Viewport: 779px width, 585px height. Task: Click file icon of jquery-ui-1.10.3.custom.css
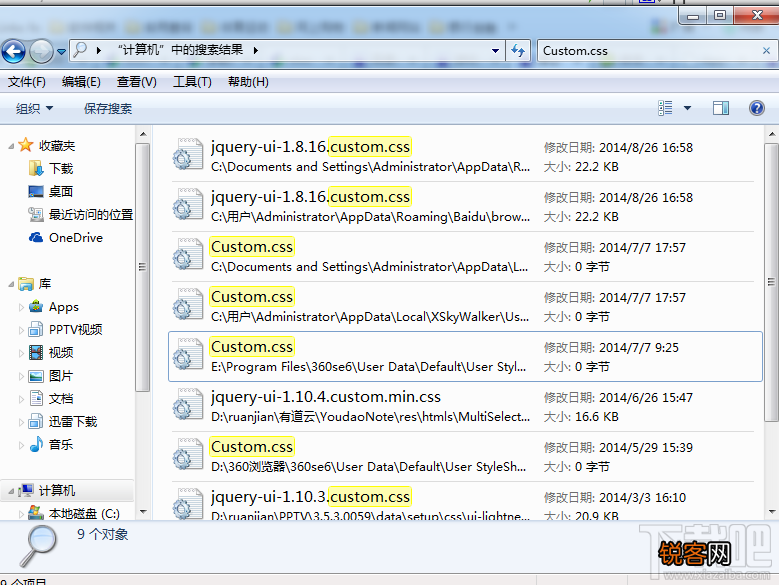coord(188,504)
